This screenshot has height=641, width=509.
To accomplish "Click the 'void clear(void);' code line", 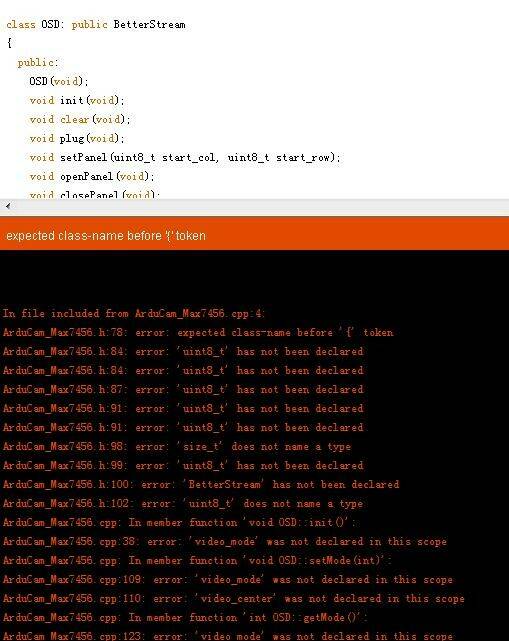I will [79, 119].
